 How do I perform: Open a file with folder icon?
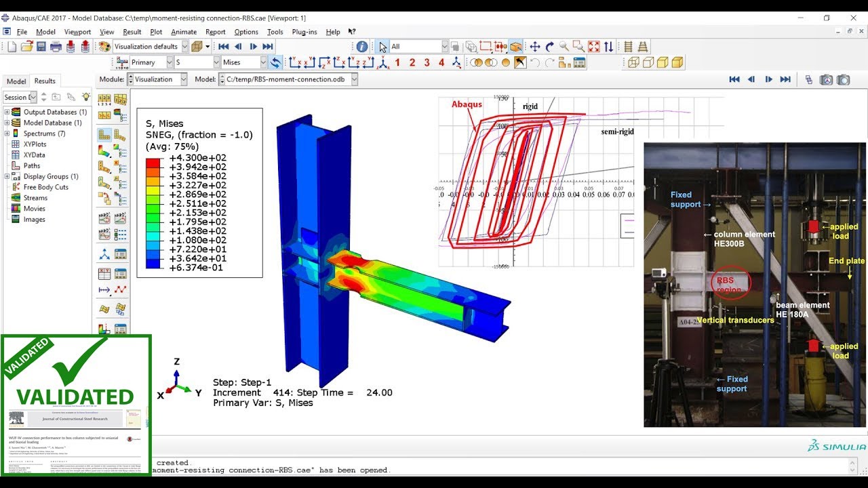pos(27,47)
